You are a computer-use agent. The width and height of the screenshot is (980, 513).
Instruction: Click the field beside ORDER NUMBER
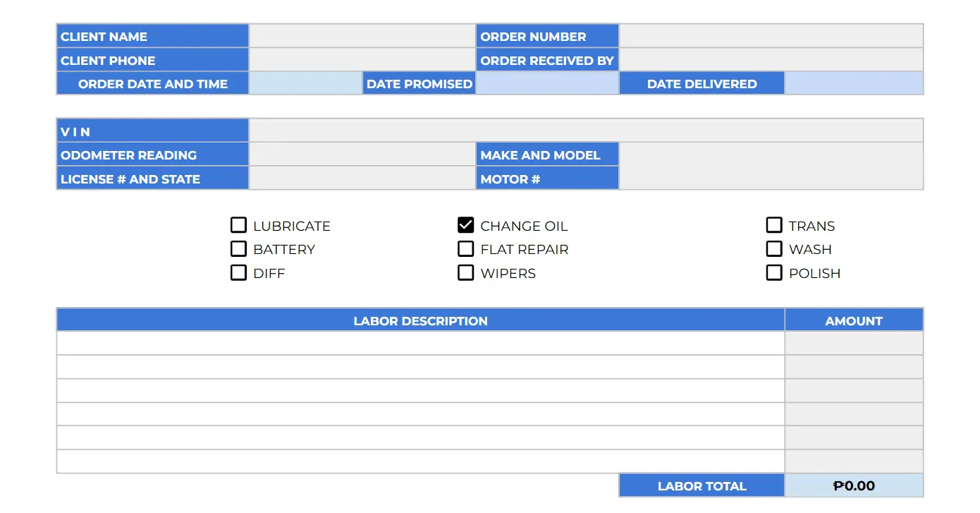point(771,36)
